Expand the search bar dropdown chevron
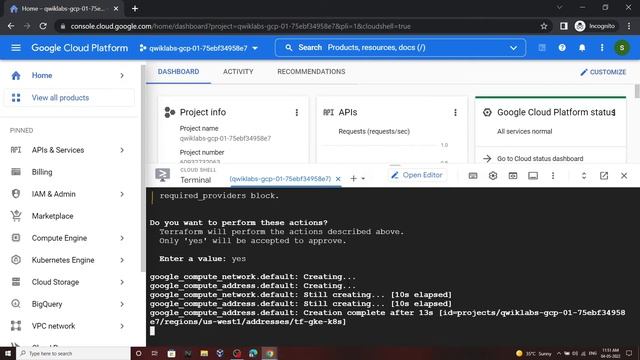 513,48
